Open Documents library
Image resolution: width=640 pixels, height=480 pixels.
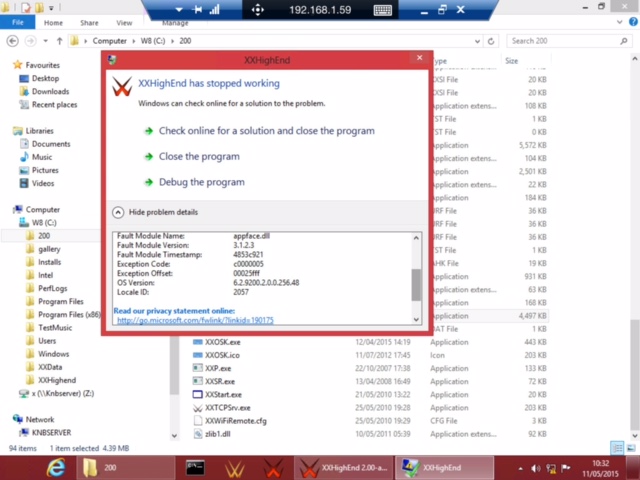coord(51,144)
